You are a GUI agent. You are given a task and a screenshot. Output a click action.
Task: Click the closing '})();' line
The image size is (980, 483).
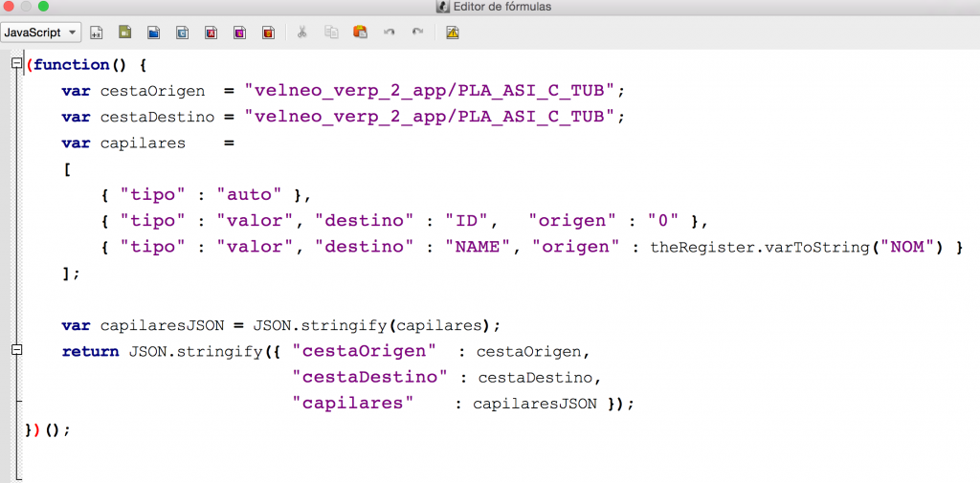pos(48,429)
